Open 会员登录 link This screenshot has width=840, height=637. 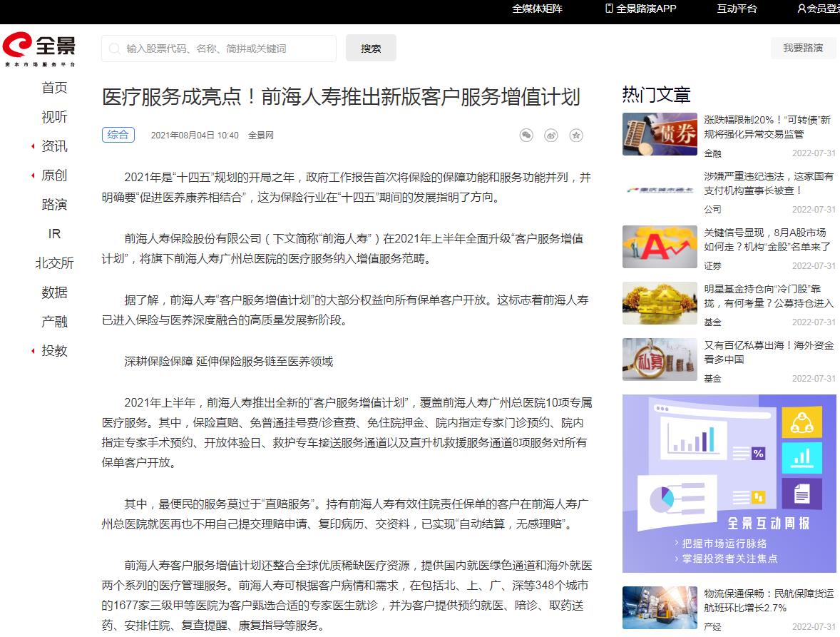click(x=823, y=8)
